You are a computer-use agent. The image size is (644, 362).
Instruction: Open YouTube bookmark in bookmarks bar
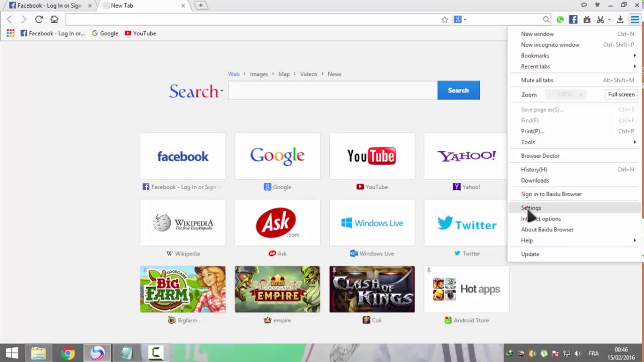[x=140, y=33]
